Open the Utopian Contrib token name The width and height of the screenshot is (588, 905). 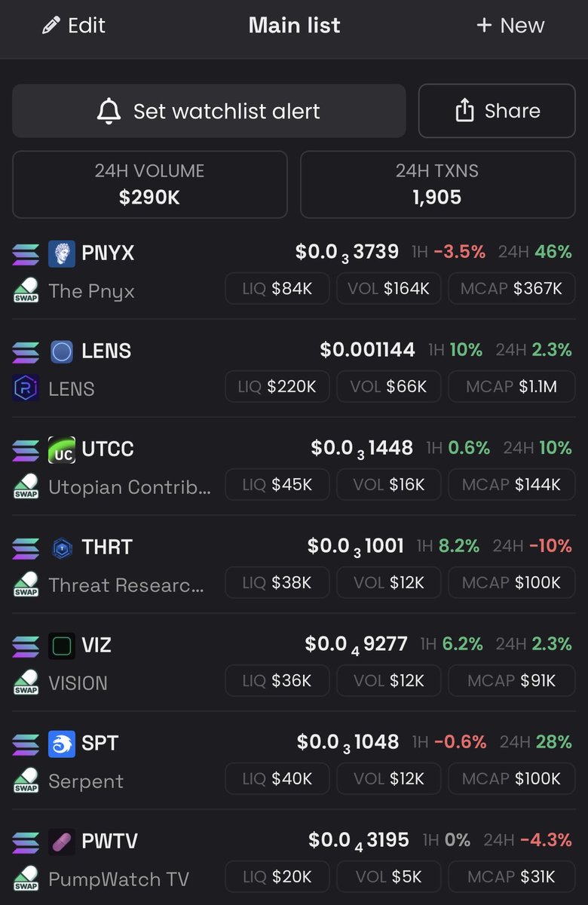130,487
